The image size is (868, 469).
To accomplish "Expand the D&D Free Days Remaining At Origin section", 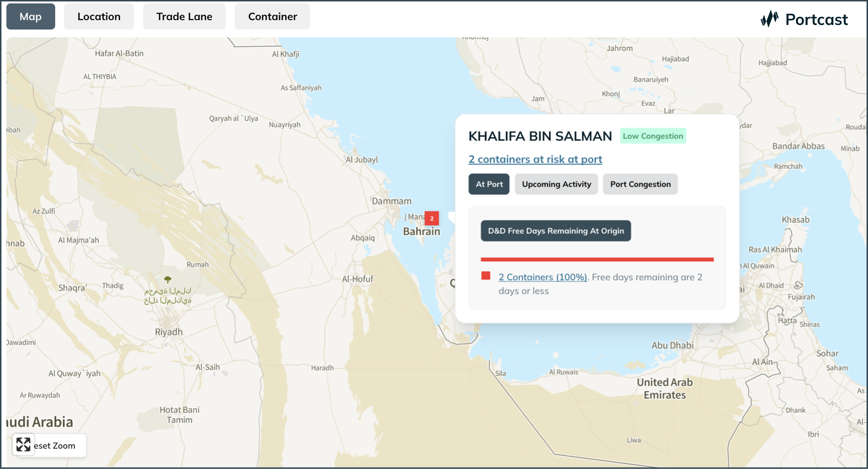I will pyautogui.click(x=556, y=231).
